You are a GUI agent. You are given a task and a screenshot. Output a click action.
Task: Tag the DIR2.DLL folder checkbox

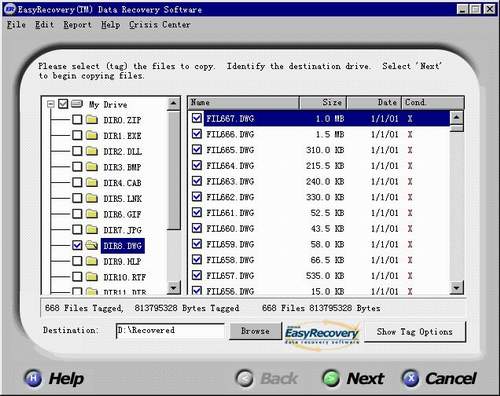tap(77, 151)
